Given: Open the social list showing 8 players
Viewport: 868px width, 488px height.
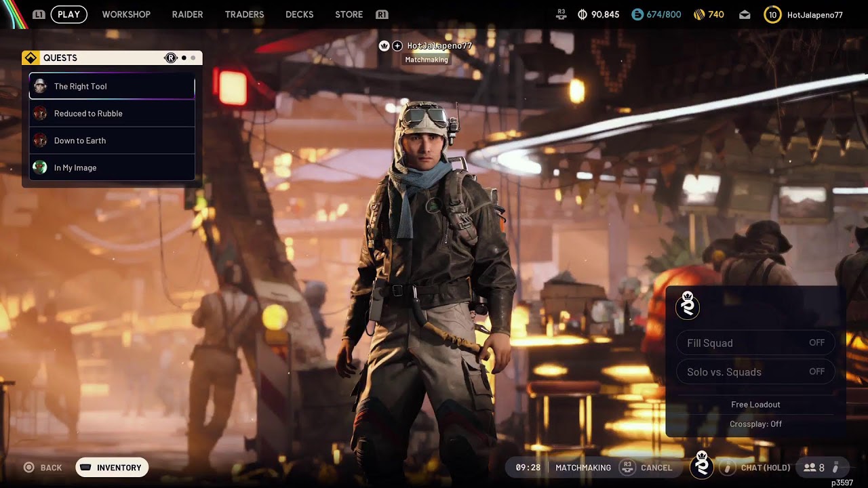Looking at the screenshot, I should pyautogui.click(x=814, y=468).
